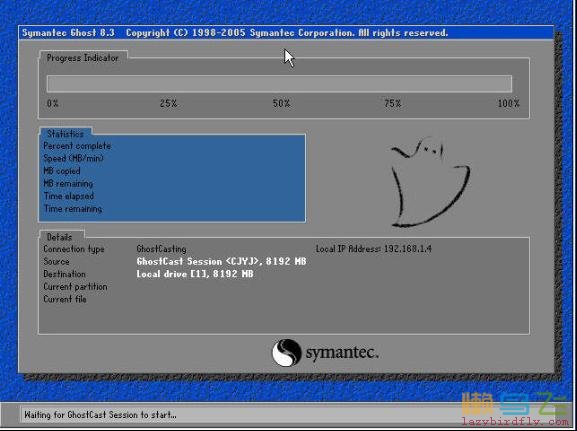Click the Destination label
The image size is (577, 431).
coord(64,274)
